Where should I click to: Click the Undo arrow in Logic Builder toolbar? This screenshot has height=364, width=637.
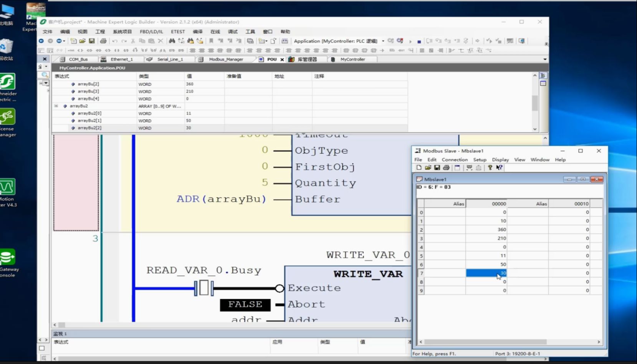pyautogui.click(x=114, y=41)
